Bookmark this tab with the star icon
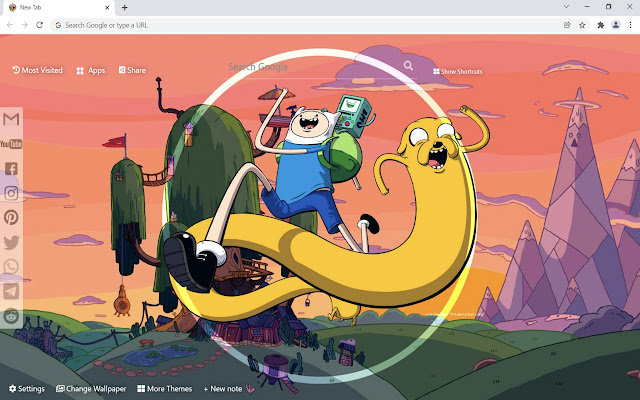This screenshot has height=400, width=640. click(x=582, y=25)
